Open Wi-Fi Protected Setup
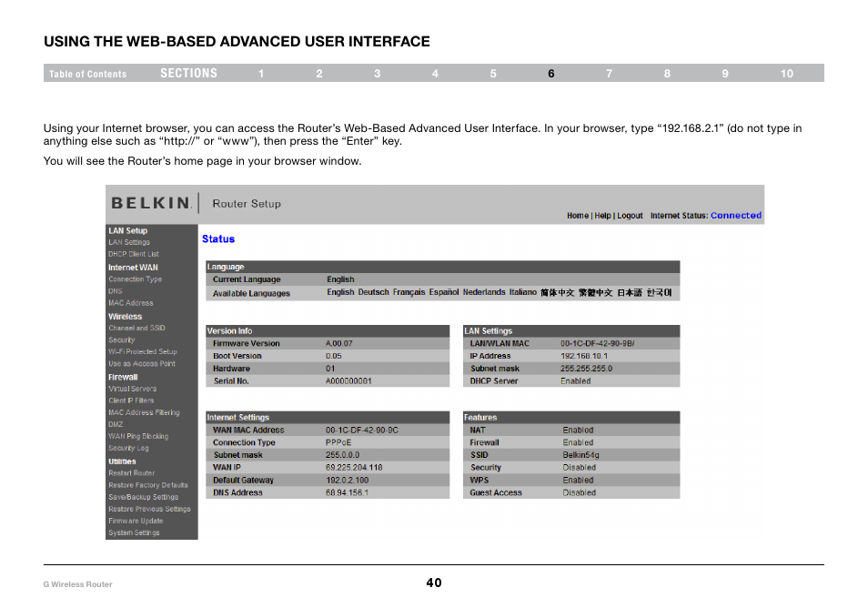 (x=143, y=351)
